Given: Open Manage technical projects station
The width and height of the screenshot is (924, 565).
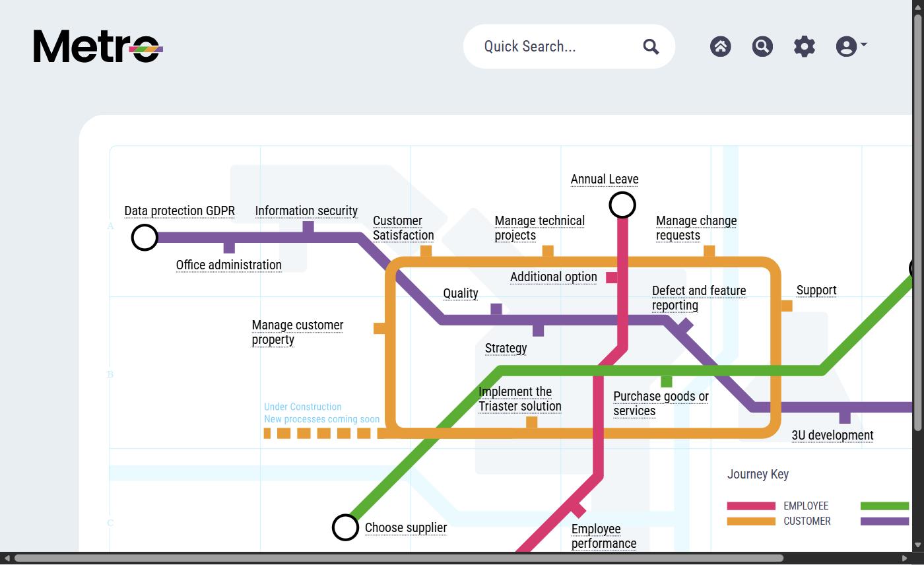Looking at the screenshot, I should pos(539,228).
